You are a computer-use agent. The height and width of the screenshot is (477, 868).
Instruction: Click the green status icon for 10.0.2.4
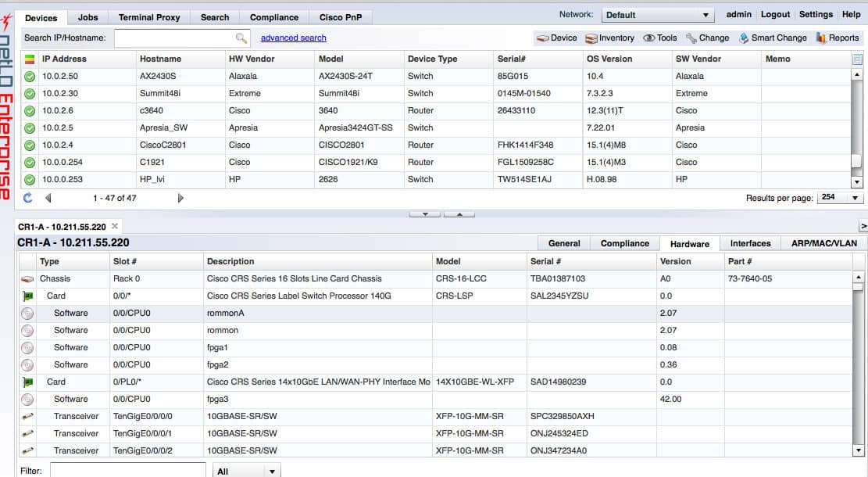tap(30, 145)
